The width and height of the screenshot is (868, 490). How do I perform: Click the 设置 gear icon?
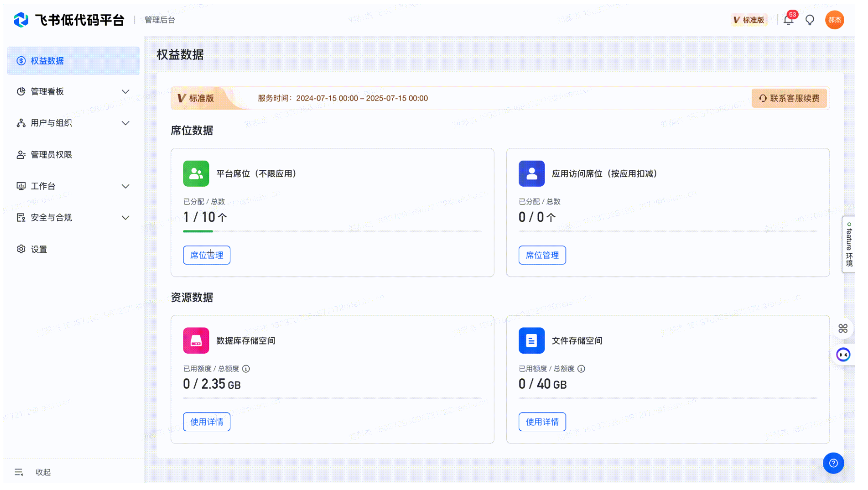(21, 249)
